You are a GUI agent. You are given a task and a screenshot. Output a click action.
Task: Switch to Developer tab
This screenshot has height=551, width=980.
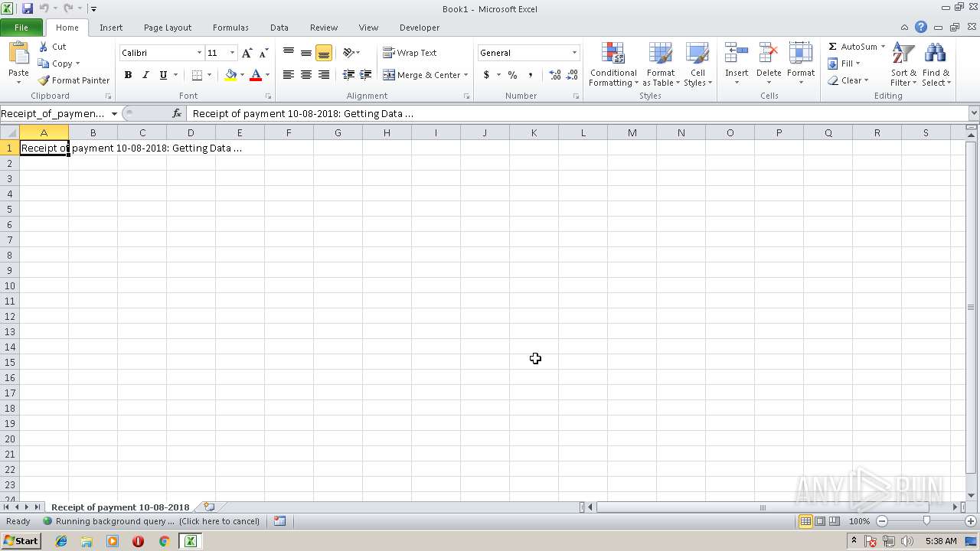[420, 28]
